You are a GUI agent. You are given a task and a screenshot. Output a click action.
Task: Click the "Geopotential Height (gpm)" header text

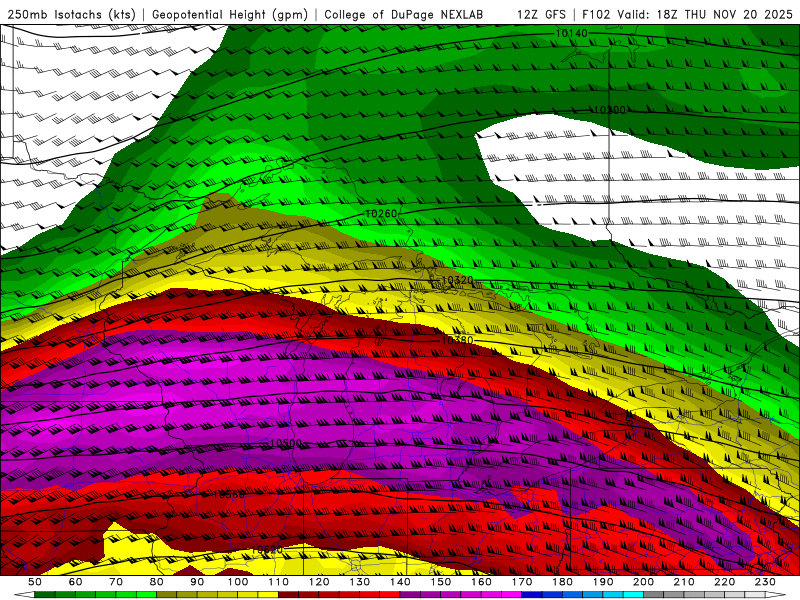[230, 14]
